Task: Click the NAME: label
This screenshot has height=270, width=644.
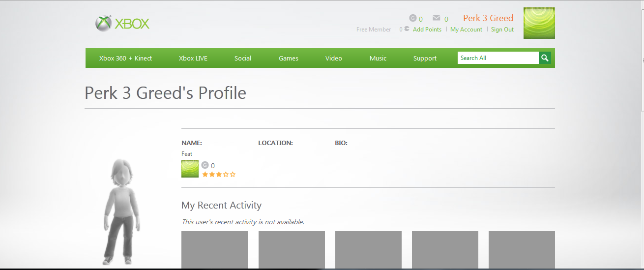Action: tap(192, 143)
